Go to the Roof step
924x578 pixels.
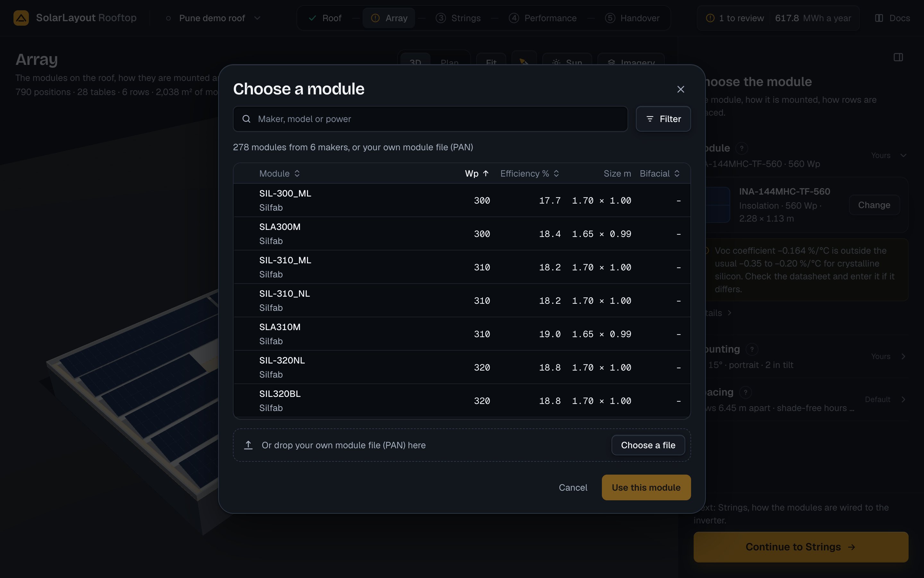click(x=325, y=18)
